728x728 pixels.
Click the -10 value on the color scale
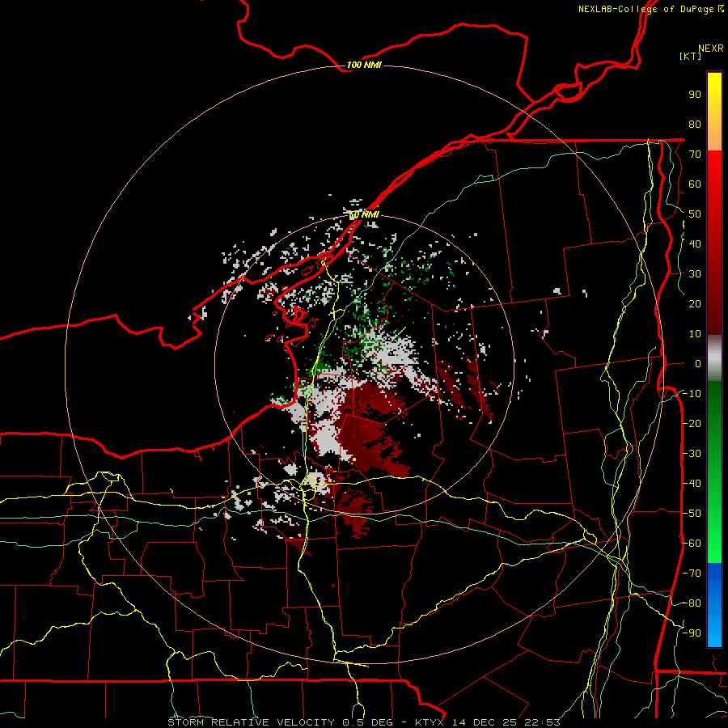coord(692,394)
